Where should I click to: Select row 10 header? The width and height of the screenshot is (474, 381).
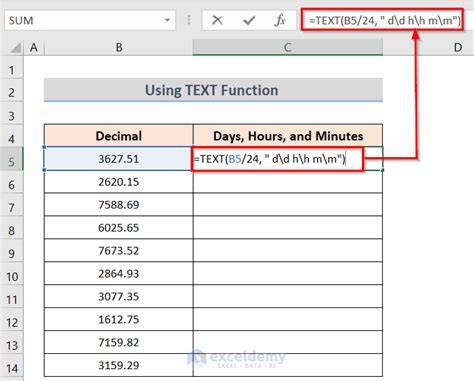[x=12, y=276]
